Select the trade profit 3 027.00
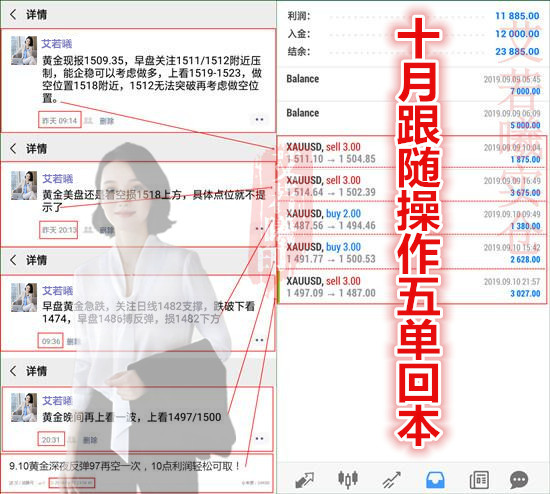This screenshot has width=550, height=494. click(525, 293)
